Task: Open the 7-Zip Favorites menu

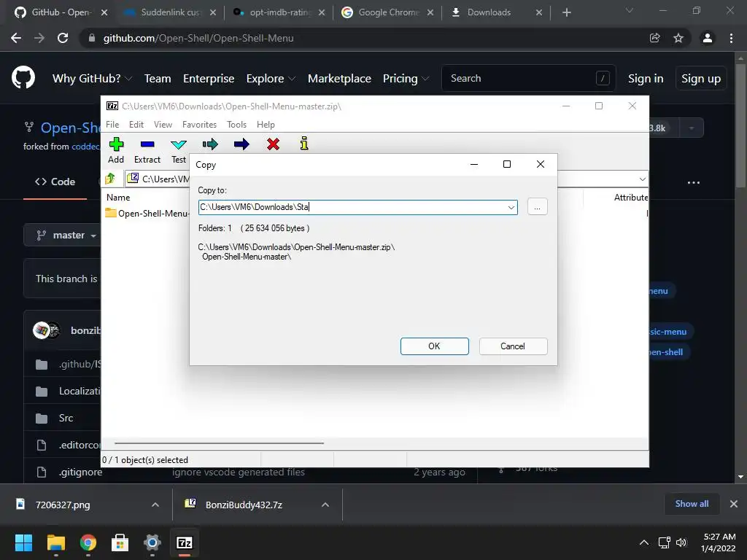Action: [199, 124]
